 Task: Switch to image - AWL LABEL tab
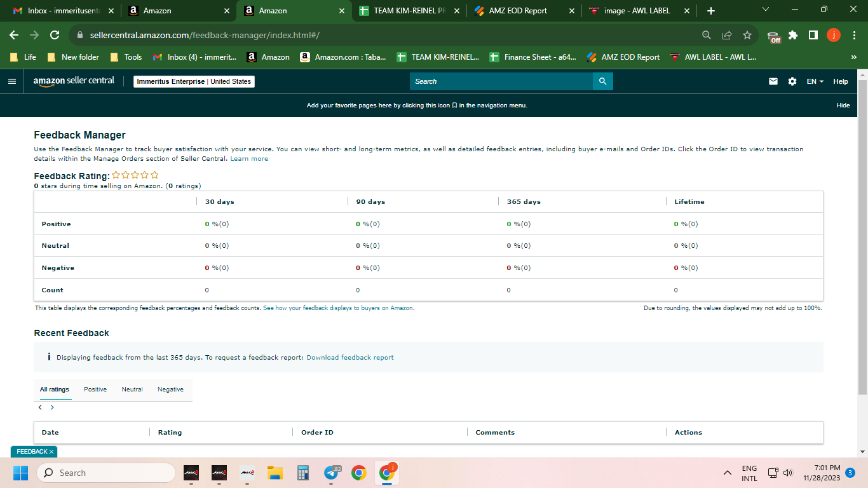(x=639, y=11)
